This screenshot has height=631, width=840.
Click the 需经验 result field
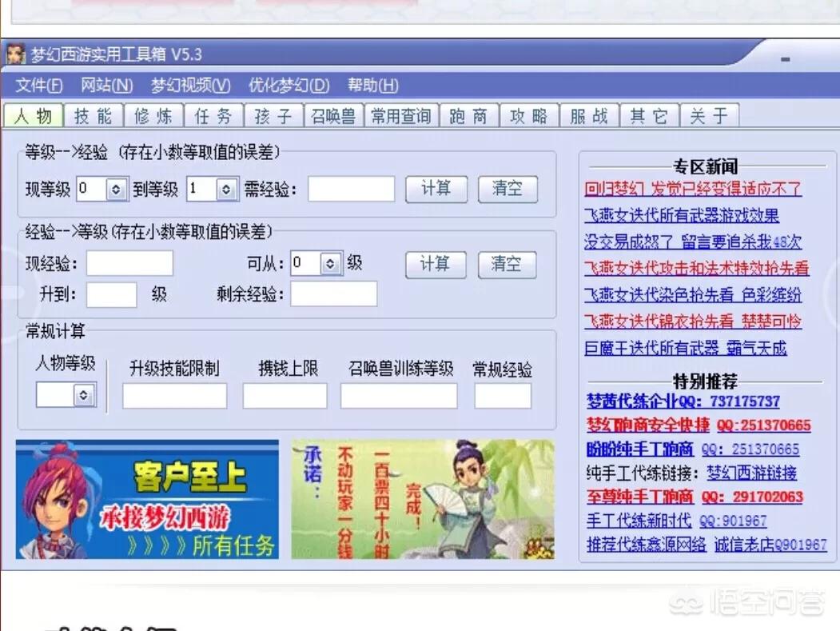pos(352,189)
